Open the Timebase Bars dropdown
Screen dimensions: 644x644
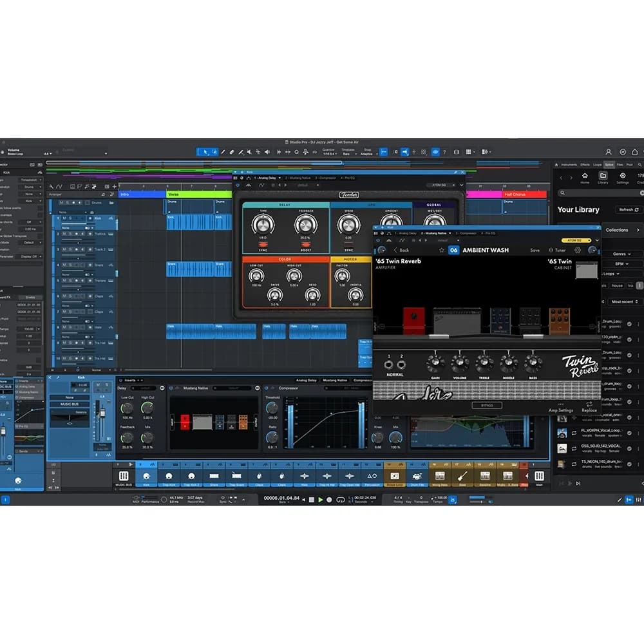(348, 153)
